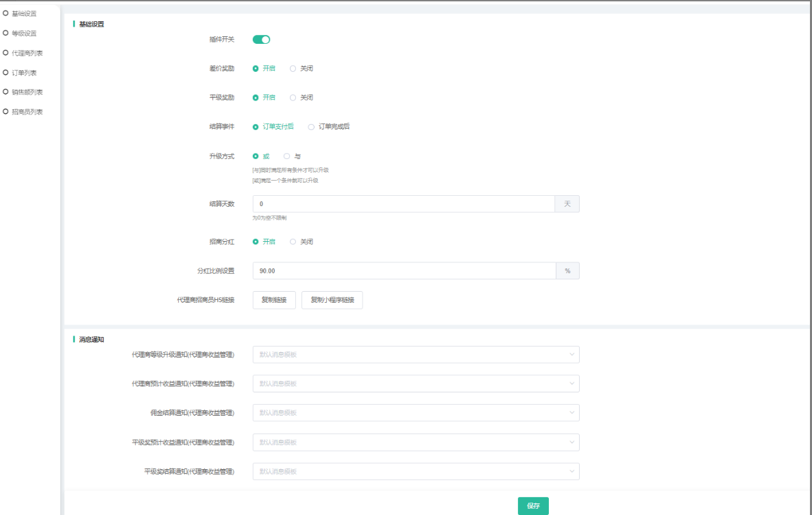Click 复制链接 button
Image resolution: width=812 pixels, height=515 pixels.
click(274, 300)
